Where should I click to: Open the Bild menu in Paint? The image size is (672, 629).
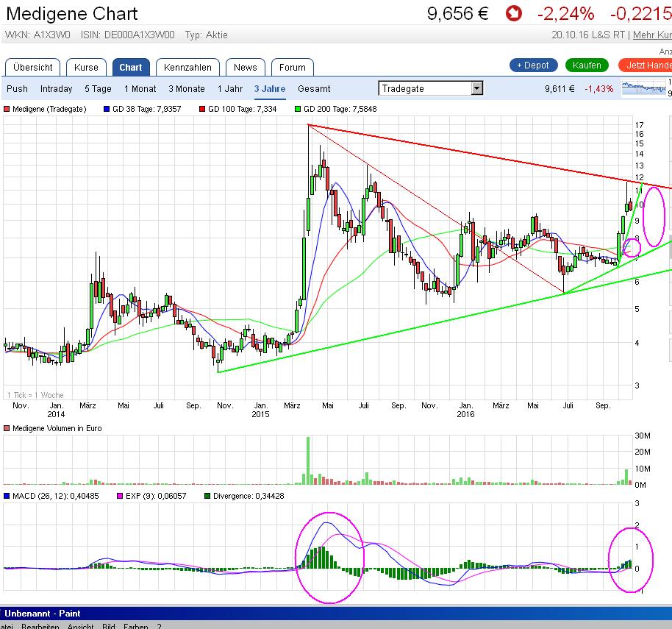[108, 626]
